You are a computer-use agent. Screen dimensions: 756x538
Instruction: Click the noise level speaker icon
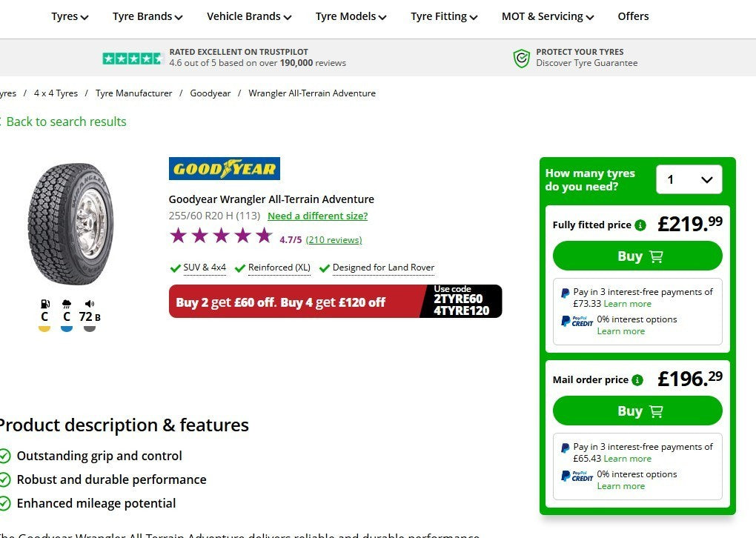click(x=89, y=304)
